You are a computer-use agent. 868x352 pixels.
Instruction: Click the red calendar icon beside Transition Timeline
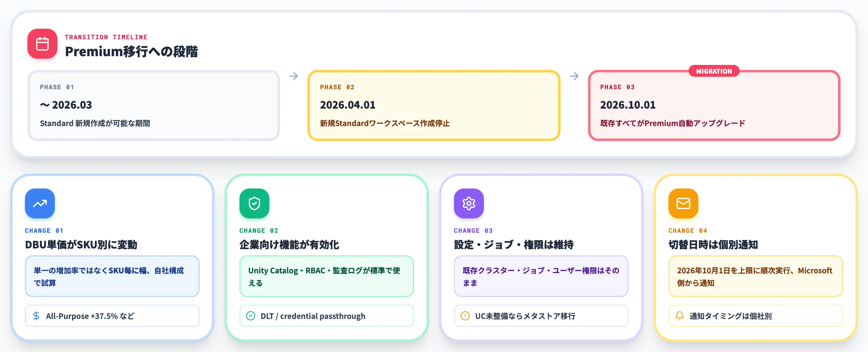[42, 43]
